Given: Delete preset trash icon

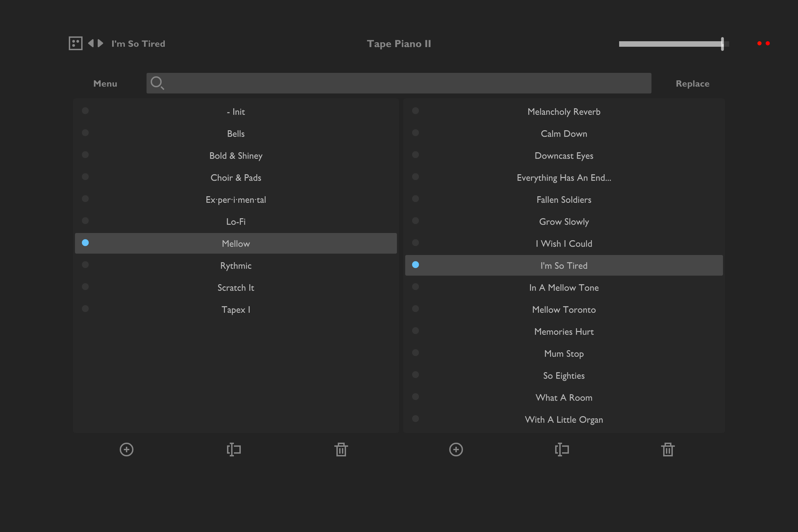Looking at the screenshot, I should tap(668, 450).
